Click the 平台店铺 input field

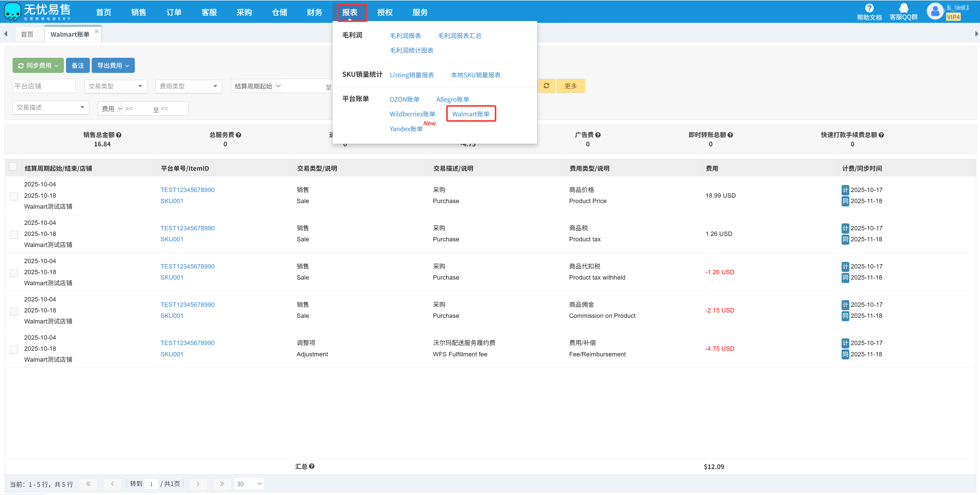click(44, 86)
